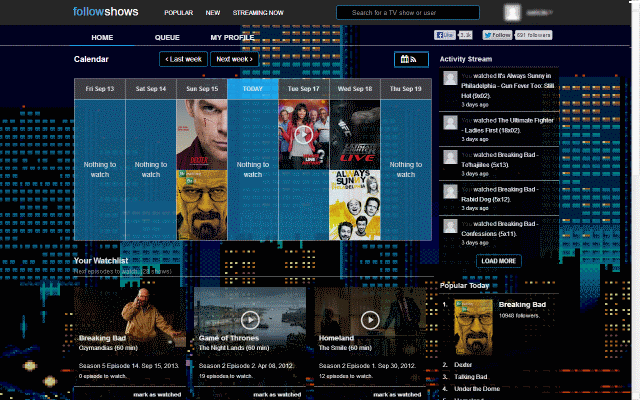Select the Thu Sep 19 column header
This screenshot has width=640, height=400.
point(406,89)
